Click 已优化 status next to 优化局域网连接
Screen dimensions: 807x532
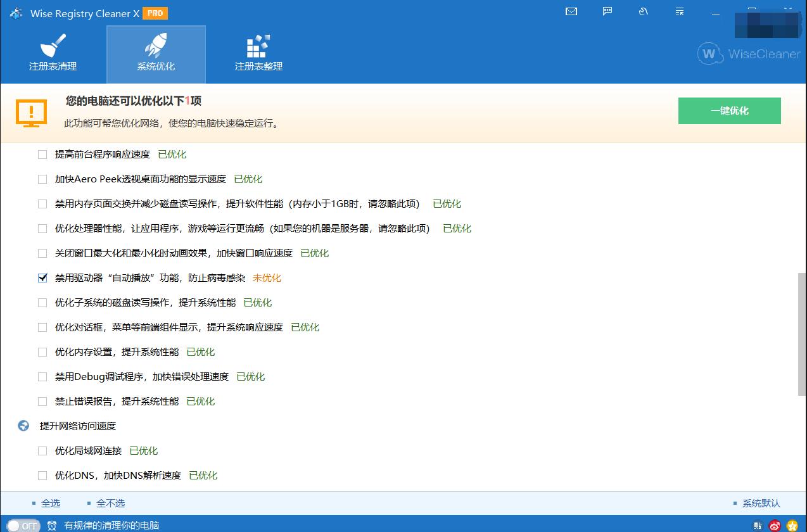pos(143,450)
